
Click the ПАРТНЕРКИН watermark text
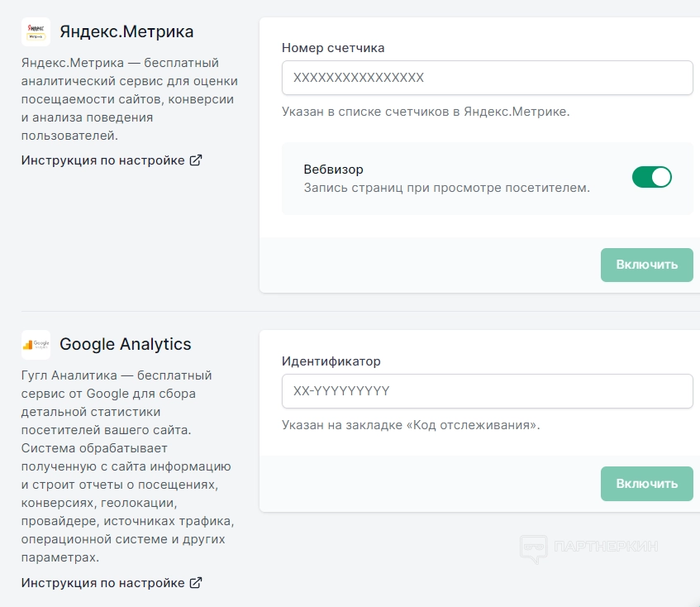[607, 547]
